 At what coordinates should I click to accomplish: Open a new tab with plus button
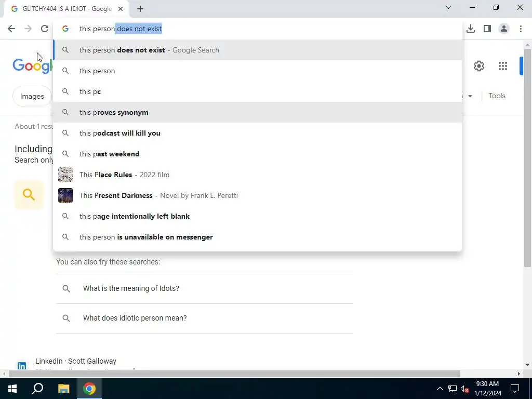[140, 9]
